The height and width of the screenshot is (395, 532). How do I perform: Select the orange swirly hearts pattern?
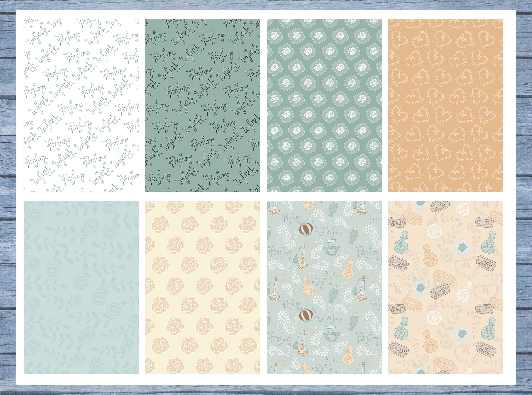tap(446, 105)
